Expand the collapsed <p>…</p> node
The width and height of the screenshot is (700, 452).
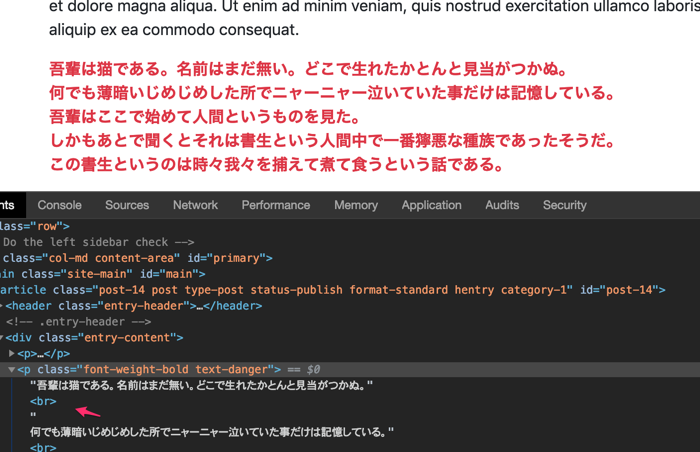click(12, 353)
